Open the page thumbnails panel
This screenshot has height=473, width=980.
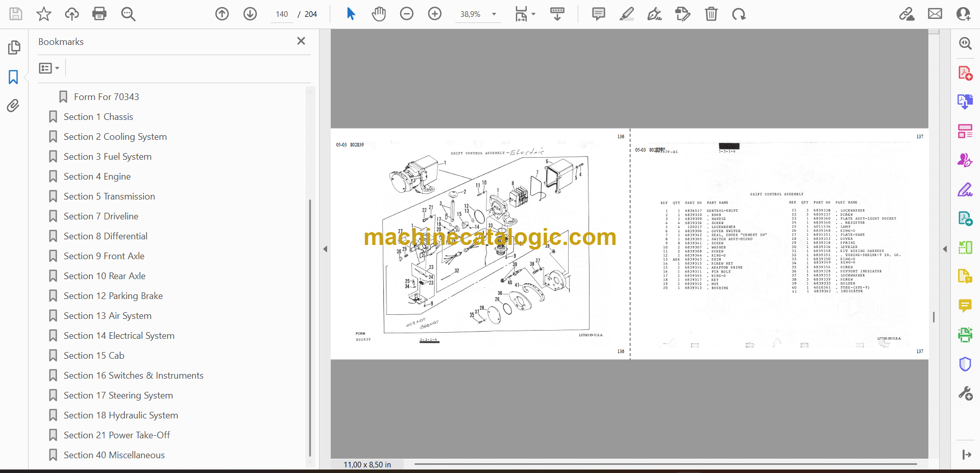14,47
